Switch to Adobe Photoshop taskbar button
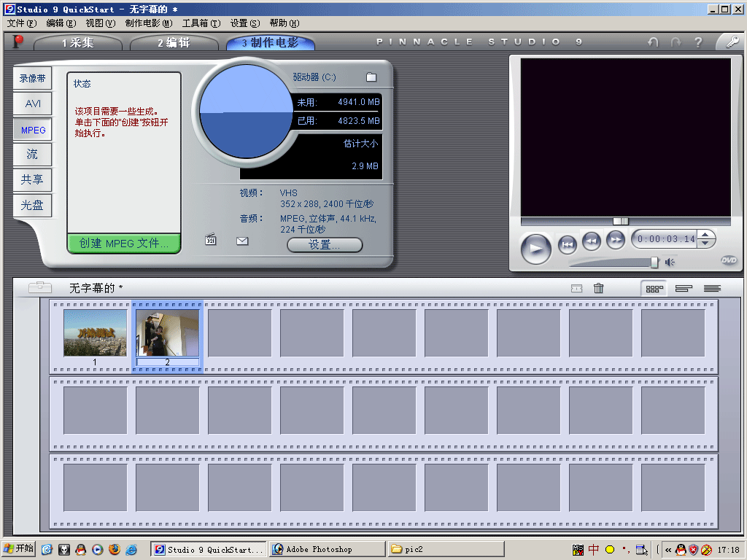 (327, 550)
